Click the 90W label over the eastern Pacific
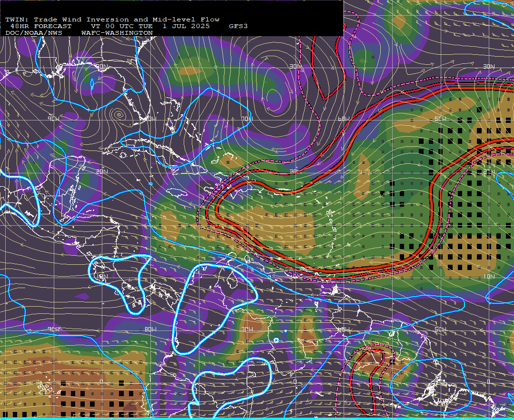Screen dimensions: 514x420 point(53,329)
